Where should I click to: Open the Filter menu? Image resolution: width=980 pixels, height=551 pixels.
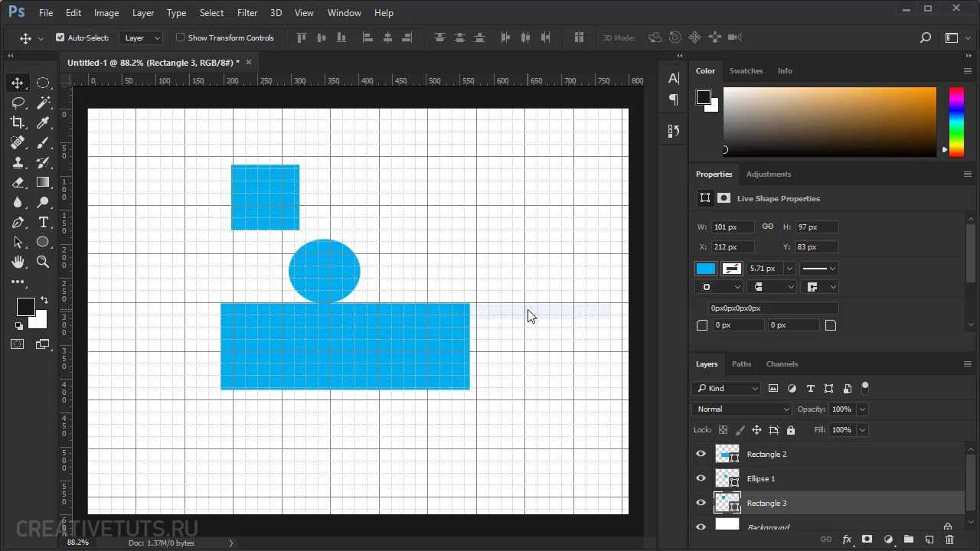coord(247,12)
